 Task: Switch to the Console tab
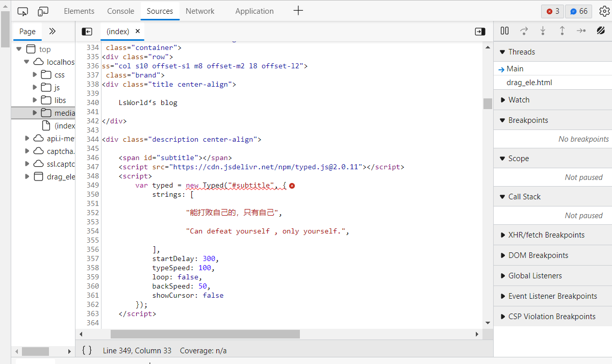point(121,11)
